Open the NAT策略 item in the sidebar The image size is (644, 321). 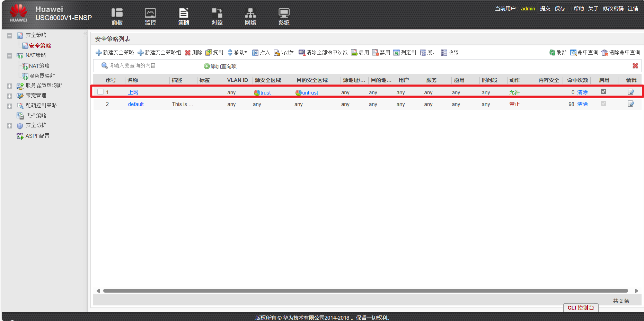[x=38, y=65]
